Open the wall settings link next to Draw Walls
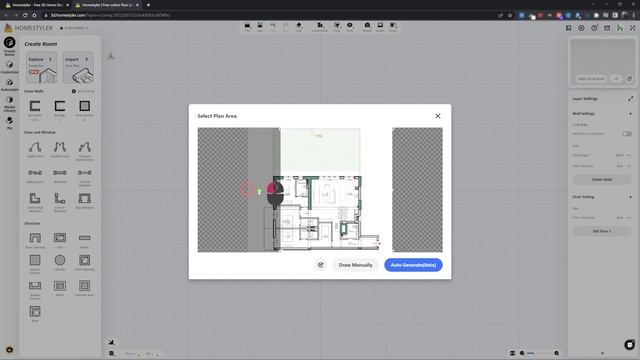 [x=83, y=91]
